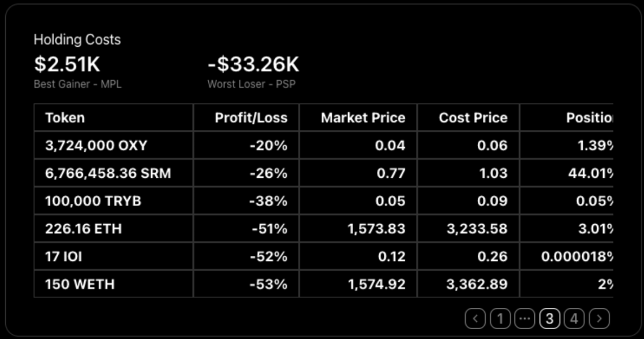Sort by Token column header
The image size is (644, 339).
(65, 118)
